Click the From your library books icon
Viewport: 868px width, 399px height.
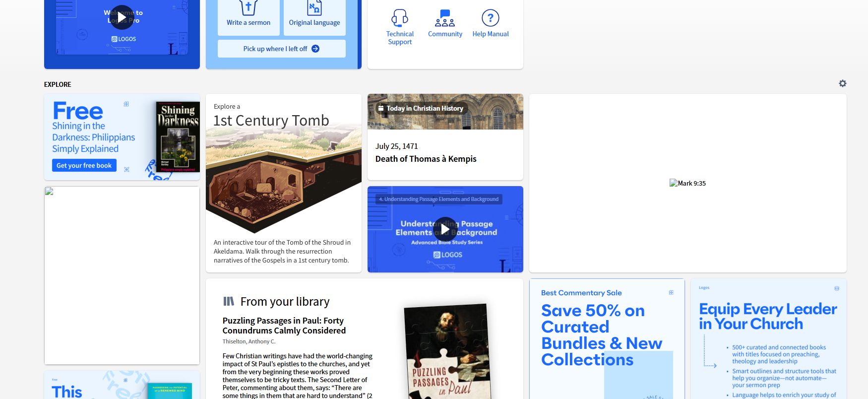[x=229, y=301]
